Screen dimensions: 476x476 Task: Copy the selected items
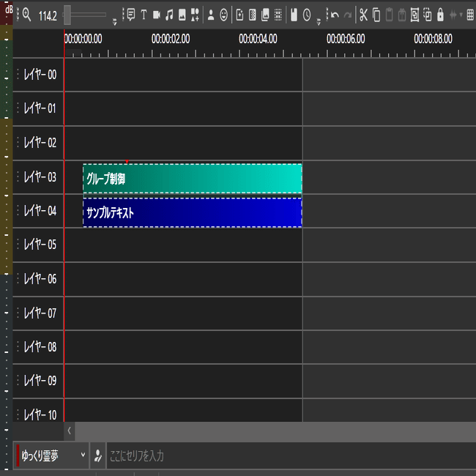point(376,15)
